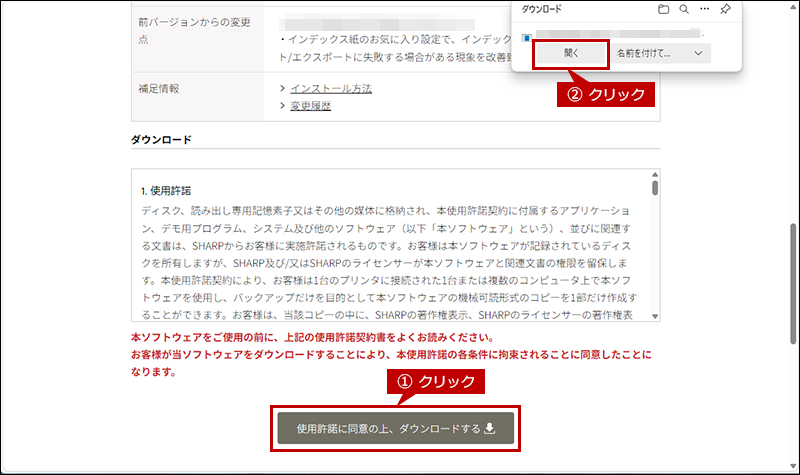The image size is (800, 475).
Task: Click license text box scroll-up arrow
Action: tap(655, 174)
